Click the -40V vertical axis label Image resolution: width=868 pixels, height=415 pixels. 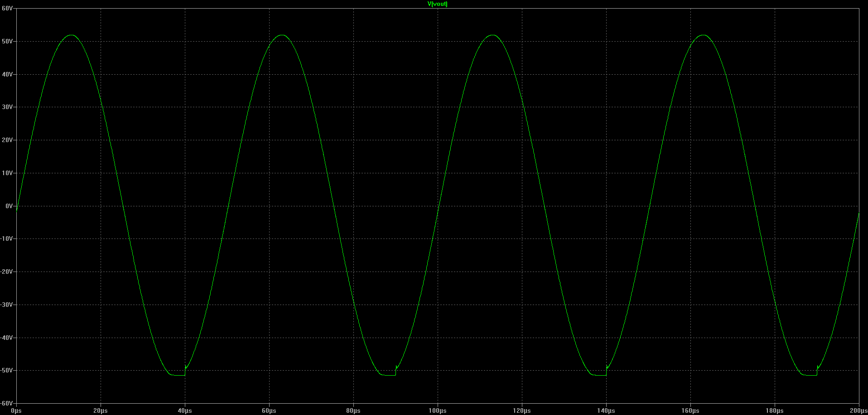click(x=6, y=338)
